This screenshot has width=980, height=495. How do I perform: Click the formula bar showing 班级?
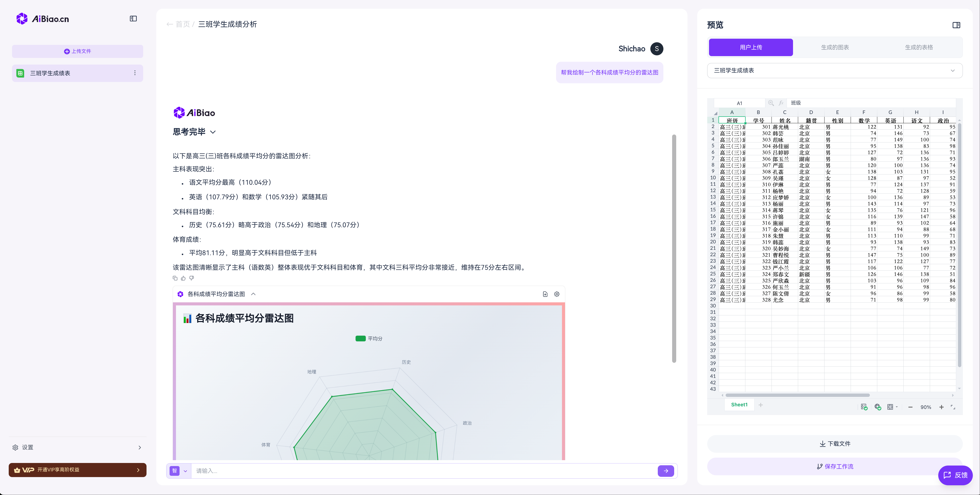871,103
